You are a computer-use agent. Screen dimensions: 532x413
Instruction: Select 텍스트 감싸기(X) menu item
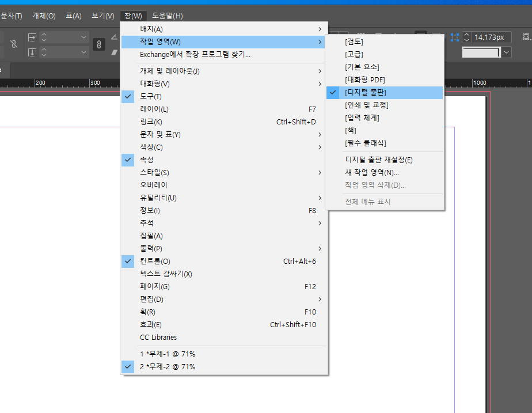pos(223,274)
